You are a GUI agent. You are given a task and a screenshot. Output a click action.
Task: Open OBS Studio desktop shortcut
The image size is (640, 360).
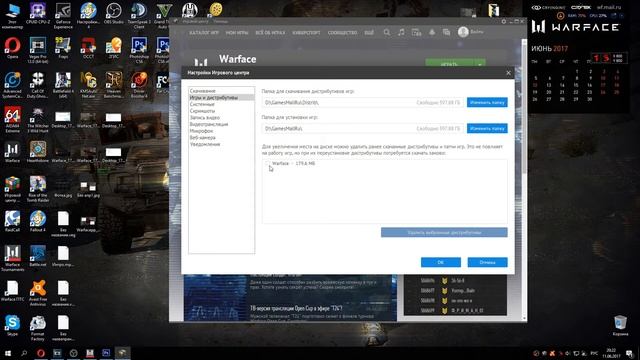pos(113,14)
